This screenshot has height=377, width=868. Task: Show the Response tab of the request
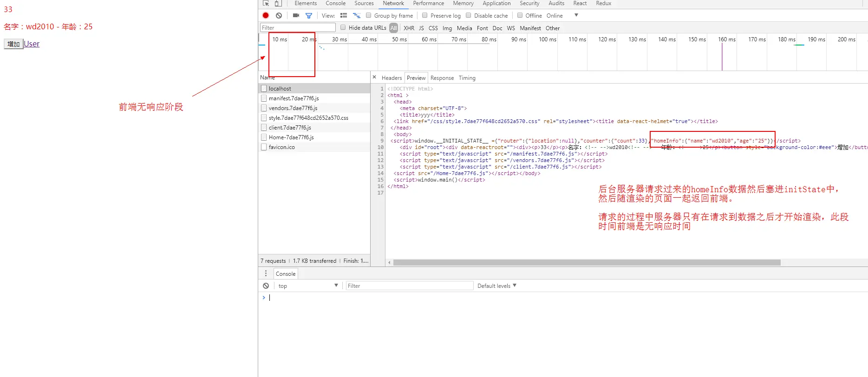tap(442, 78)
